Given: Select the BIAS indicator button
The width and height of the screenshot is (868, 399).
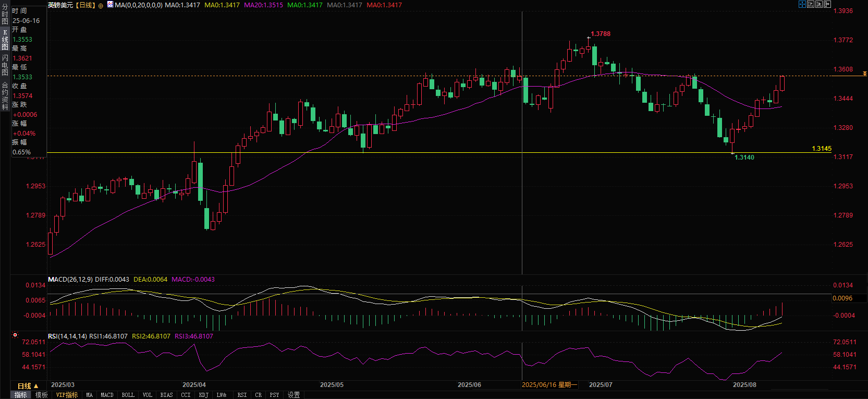Looking at the screenshot, I should coord(166,395).
